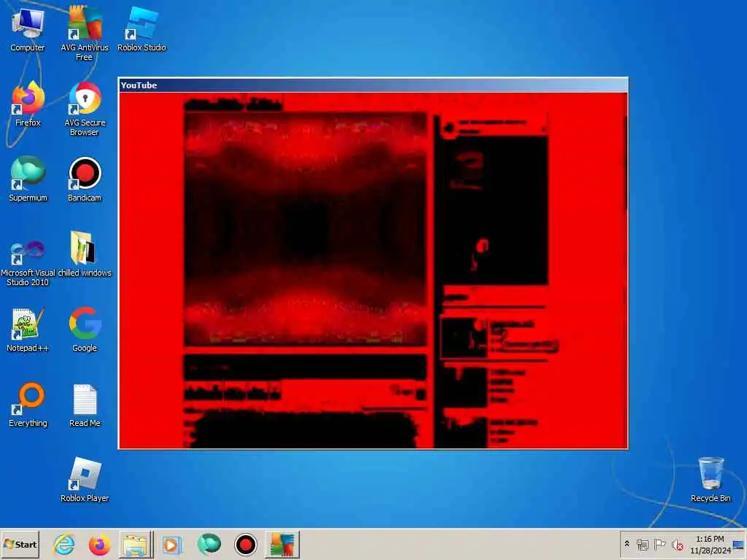Open the Roblox Studio shortcut

pyautogui.click(x=142, y=29)
